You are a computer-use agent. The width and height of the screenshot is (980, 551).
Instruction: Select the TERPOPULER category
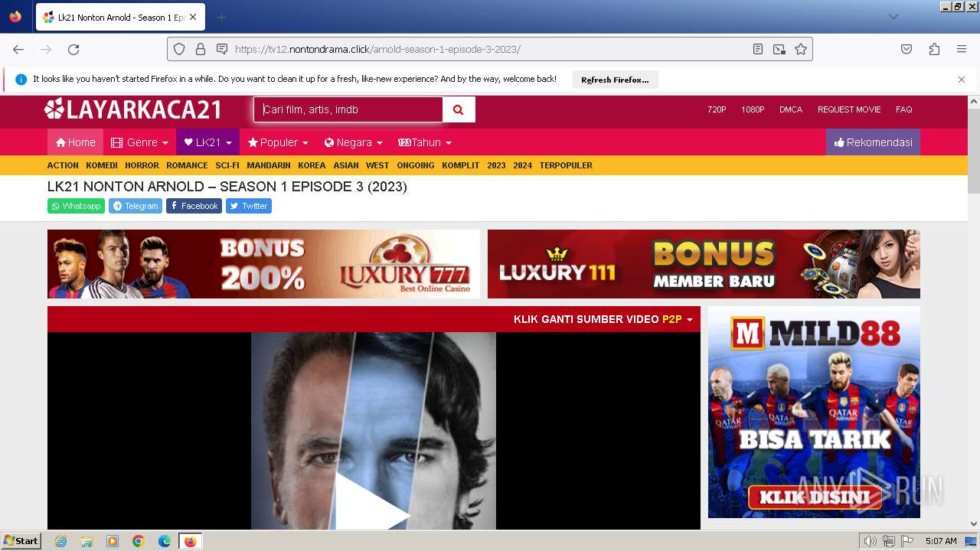click(566, 165)
